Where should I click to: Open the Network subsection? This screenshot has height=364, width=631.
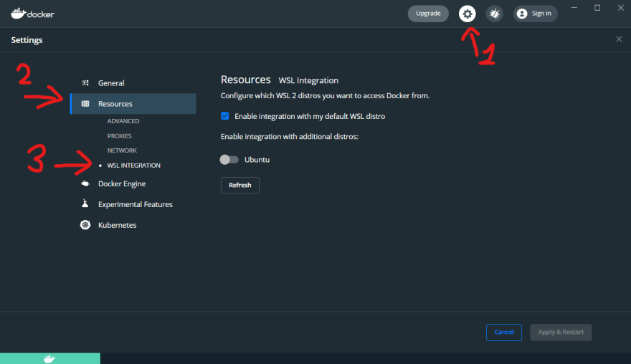[122, 150]
